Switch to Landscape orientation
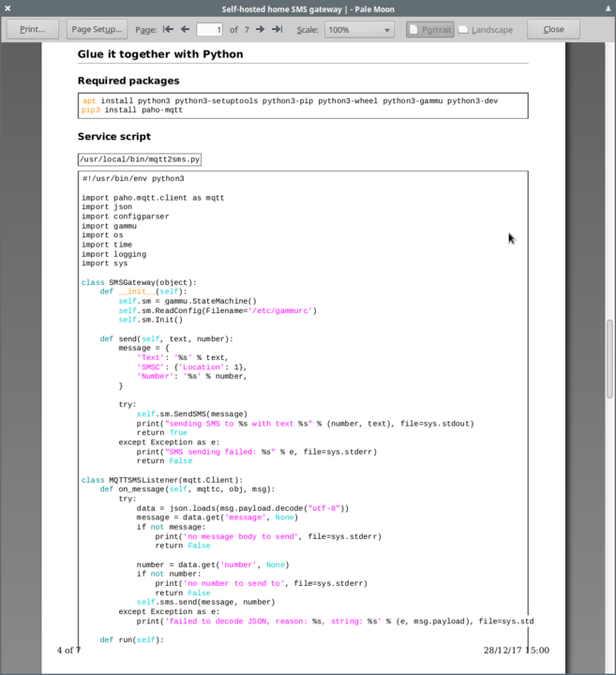The height and width of the screenshot is (675, 616). (484, 29)
